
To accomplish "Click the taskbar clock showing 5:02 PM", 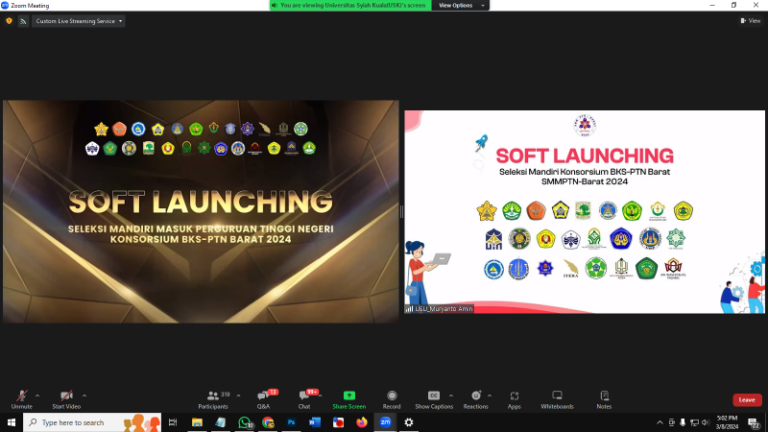I will (x=727, y=422).
